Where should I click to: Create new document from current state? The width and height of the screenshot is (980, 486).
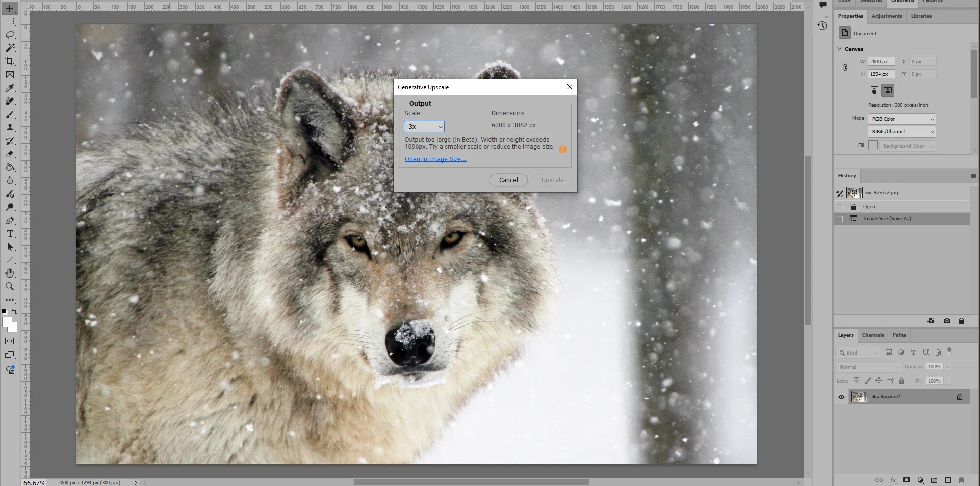coord(931,321)
